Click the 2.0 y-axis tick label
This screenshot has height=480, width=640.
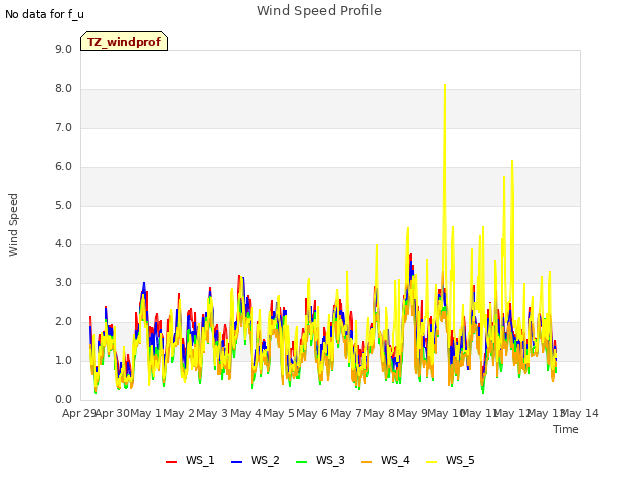63,322
